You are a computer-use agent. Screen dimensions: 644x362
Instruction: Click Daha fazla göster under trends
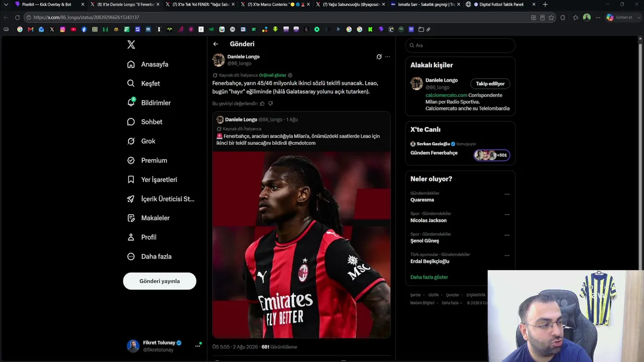coord(429,277)
